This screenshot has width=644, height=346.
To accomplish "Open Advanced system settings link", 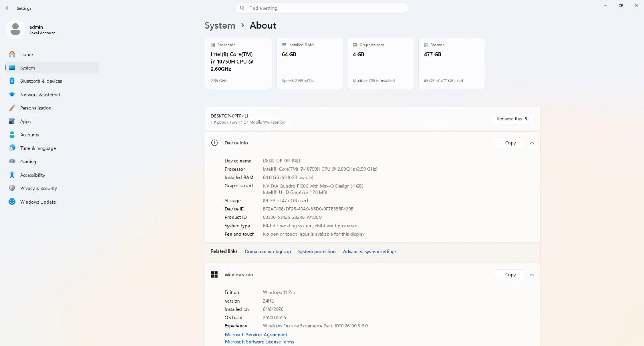I will click(x=369, y=251).
